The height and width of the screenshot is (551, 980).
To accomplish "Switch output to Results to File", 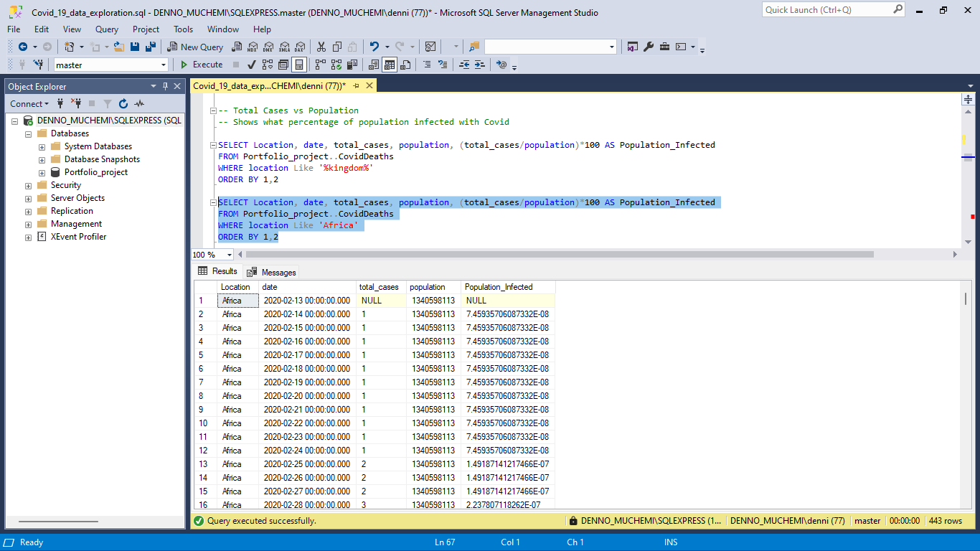I will (405, 65).
